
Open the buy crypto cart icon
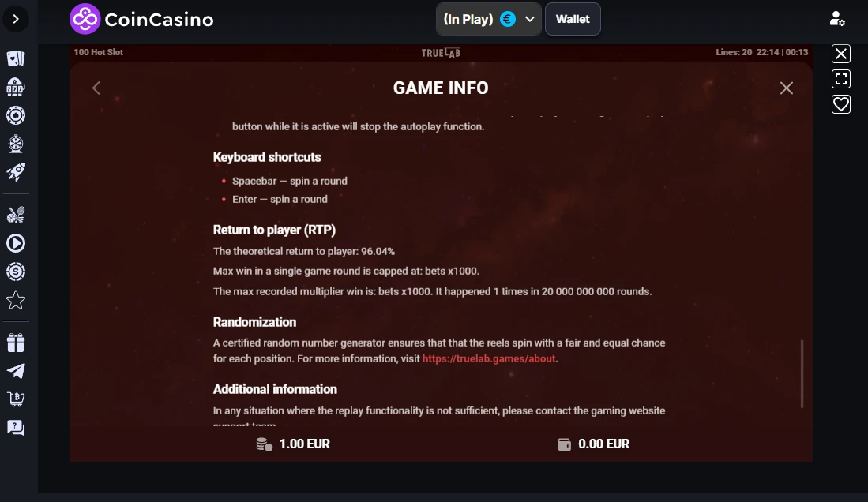16,399
